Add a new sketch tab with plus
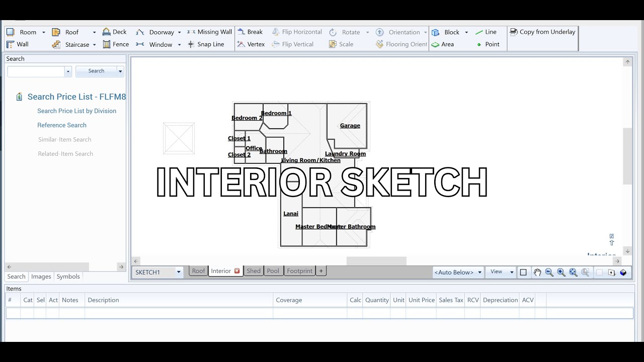This screenshot has height=362, width=644. [x=321, y=271]
